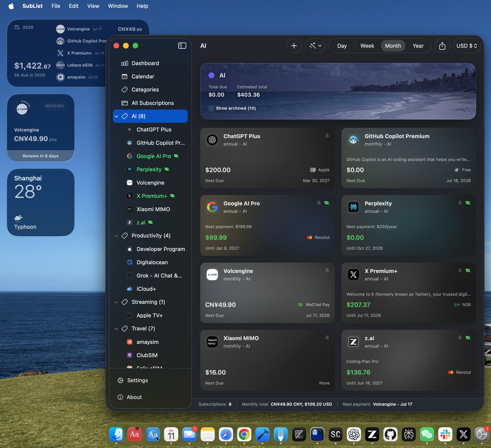This screenshot has height=448, width=491.
Task: Click X logo on X Premium+ card
Action: [353, 275]
